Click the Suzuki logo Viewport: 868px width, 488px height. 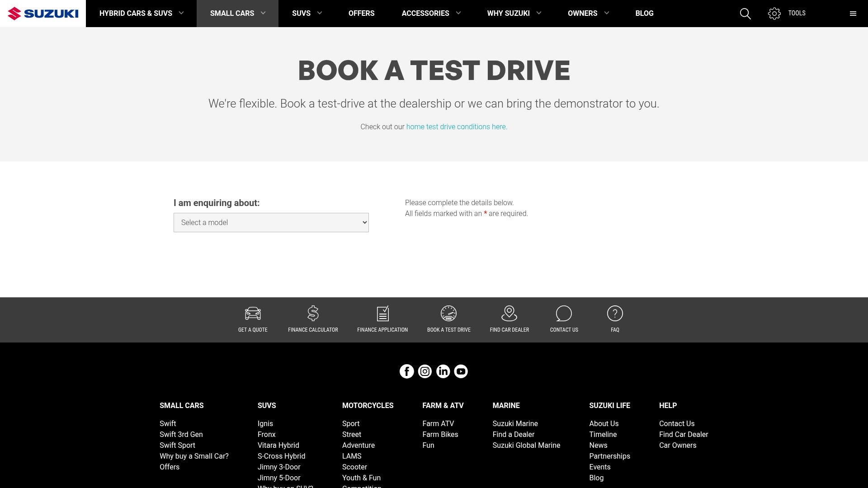[x=43, y=14]
